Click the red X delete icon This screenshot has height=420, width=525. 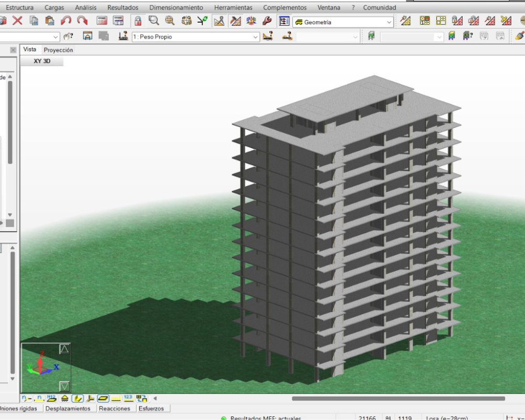(17, 21)
